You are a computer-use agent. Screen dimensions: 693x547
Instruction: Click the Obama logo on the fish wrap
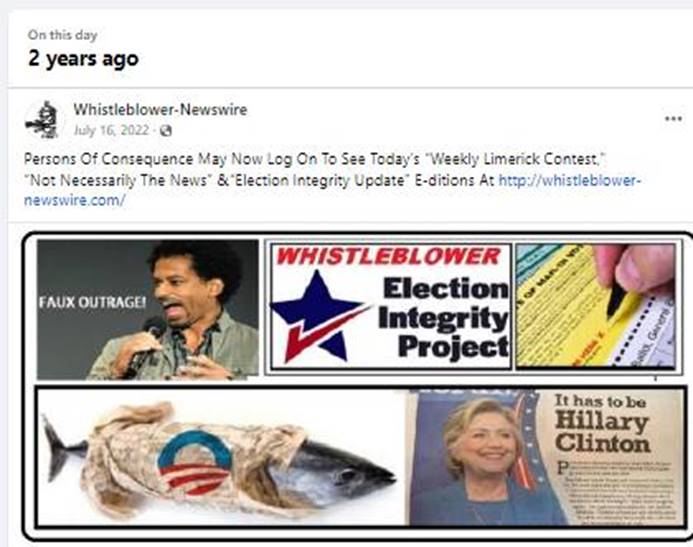coord(194,462)
